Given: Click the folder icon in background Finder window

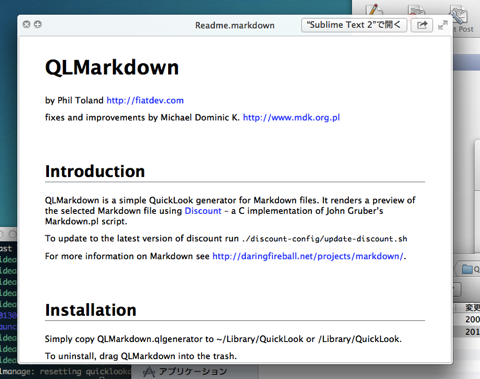Looking at the screenshot, I should click(467, 269).
